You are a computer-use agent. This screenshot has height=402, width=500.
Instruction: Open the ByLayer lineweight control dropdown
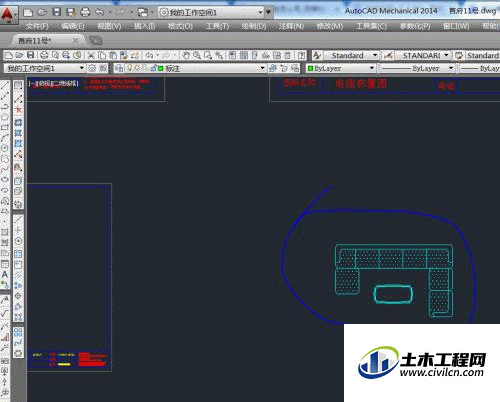[x=480, y=68]
